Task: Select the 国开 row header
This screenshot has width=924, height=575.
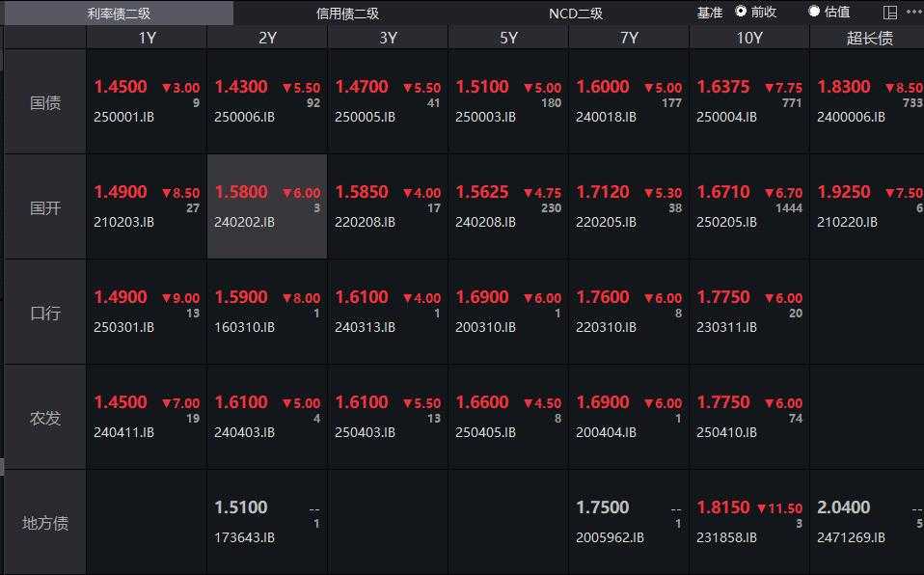Action: coord(45,207)
